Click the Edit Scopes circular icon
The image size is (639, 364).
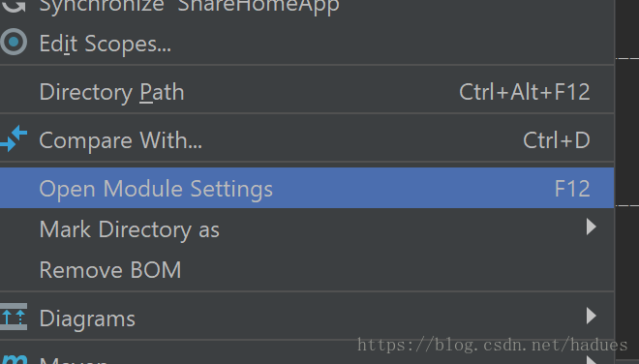pyautogui.click(x=14, y=42)
